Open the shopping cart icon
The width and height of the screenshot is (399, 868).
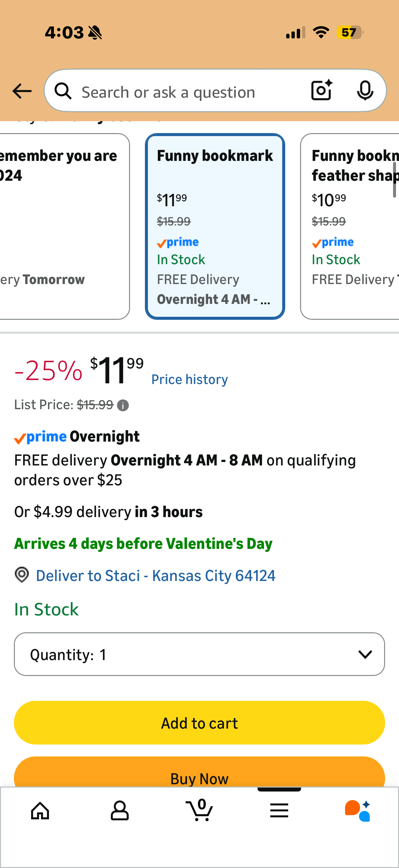click(x=199, y=811)
